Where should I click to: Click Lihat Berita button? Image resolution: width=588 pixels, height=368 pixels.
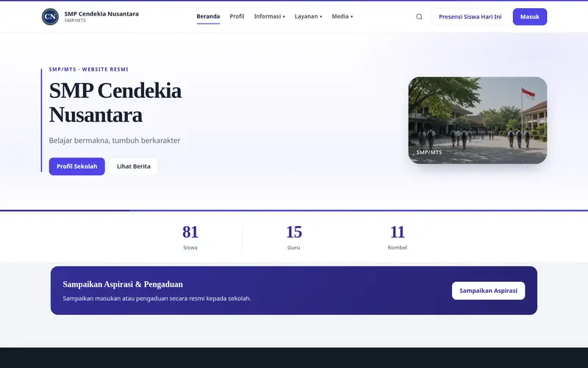click(134, 166)
